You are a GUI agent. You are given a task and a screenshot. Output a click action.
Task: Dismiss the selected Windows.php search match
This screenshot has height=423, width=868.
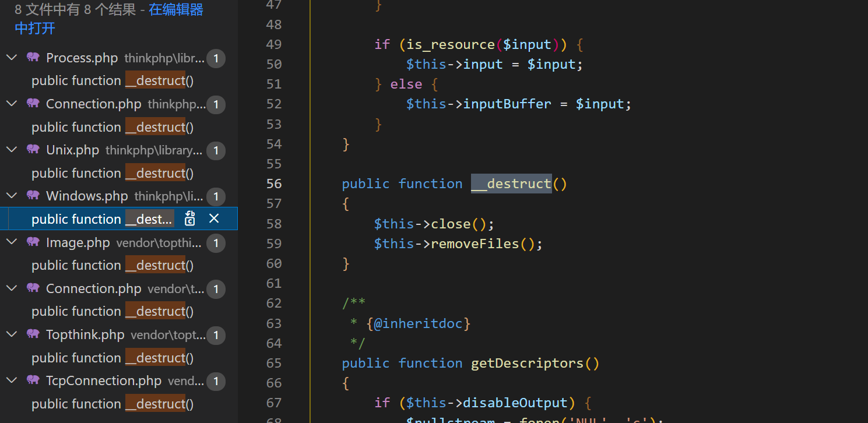[214, 218]
